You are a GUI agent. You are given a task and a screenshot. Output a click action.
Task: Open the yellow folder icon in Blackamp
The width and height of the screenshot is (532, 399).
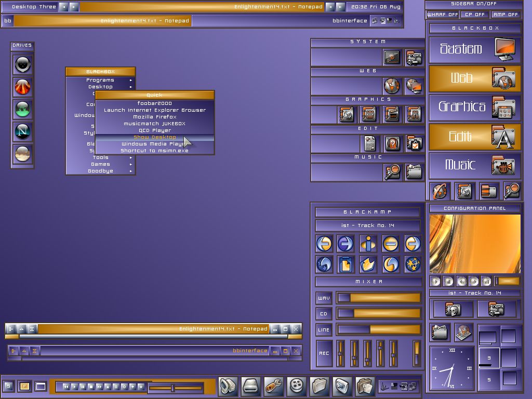click(x=368, y=264)
